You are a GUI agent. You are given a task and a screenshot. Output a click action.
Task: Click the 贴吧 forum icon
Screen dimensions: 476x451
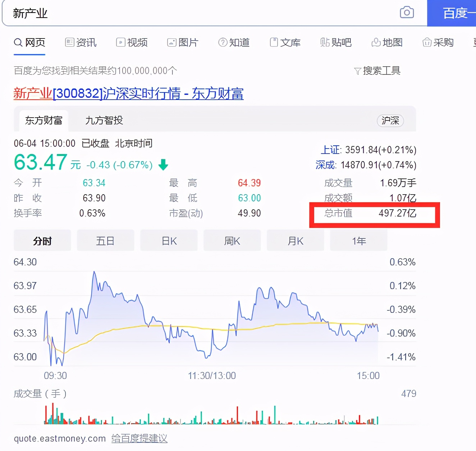point(324,42)
